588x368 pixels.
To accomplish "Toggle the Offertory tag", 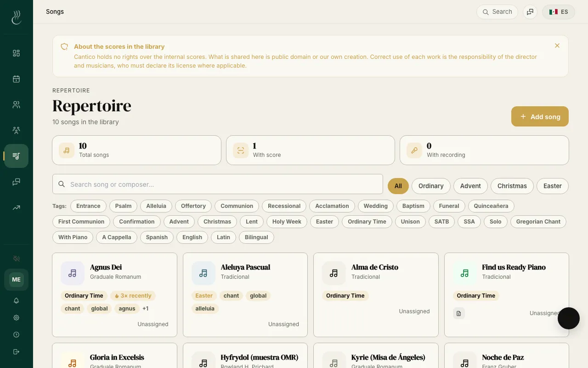I will 193,206.
